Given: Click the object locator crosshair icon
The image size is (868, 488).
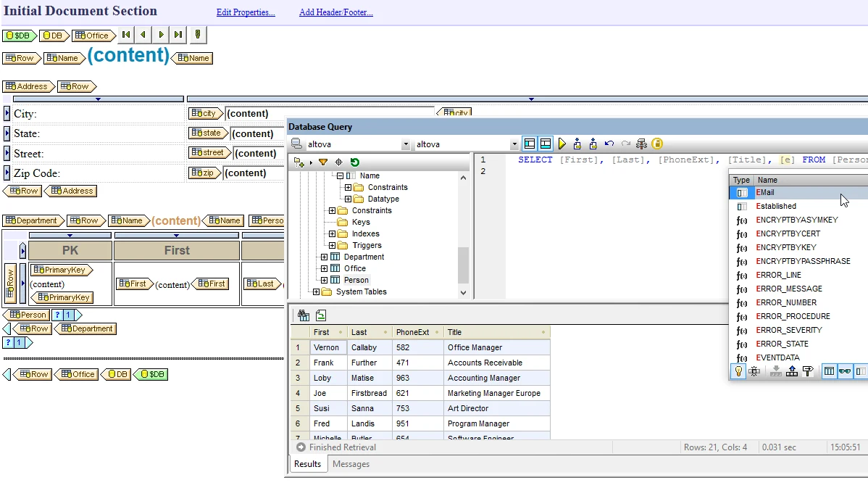Looking at the screenshot, I should 339,162.
